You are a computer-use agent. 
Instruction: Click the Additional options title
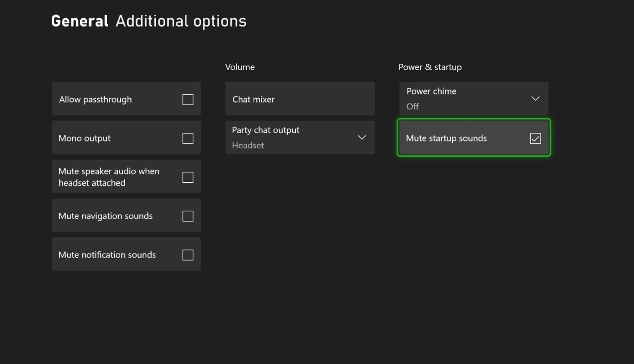click(x=181, y=21)
